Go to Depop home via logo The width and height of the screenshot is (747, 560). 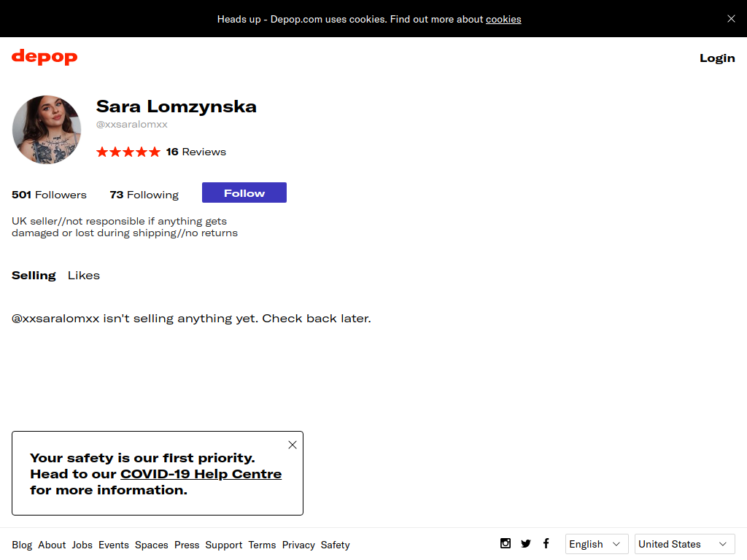coord(44,57)
